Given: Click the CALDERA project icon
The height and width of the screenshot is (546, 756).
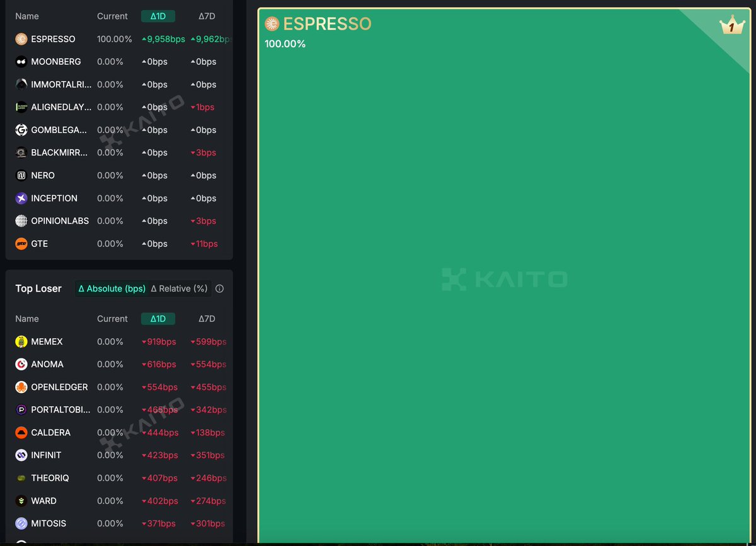Looking at the screenshot, I should (21, 433).
